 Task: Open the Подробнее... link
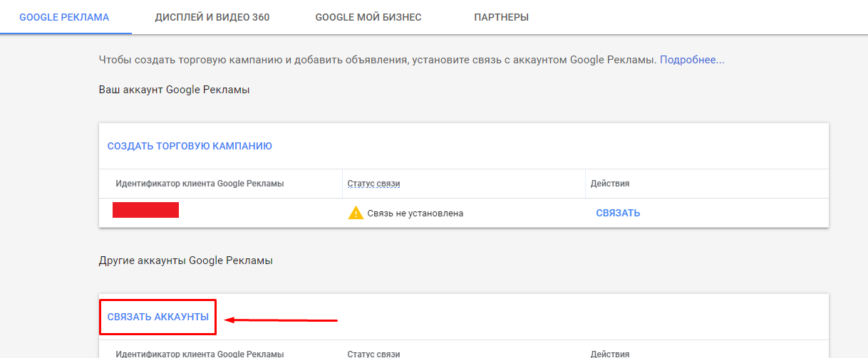[692, 60]
